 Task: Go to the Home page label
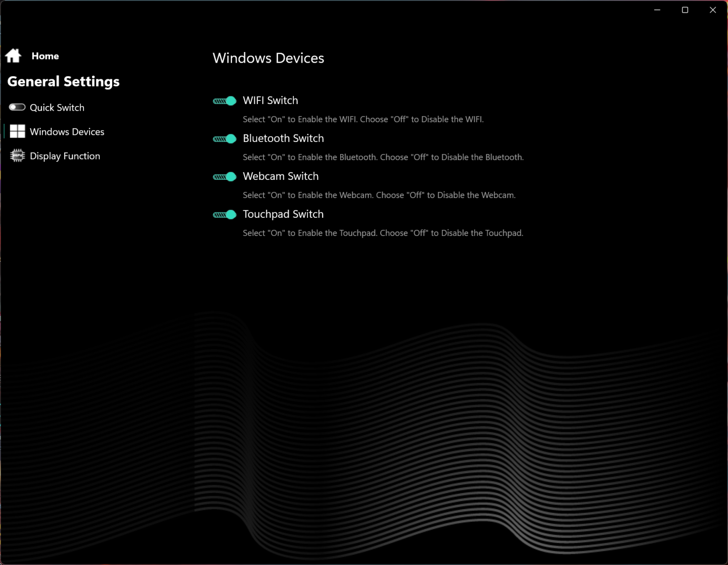coord(45,56)
